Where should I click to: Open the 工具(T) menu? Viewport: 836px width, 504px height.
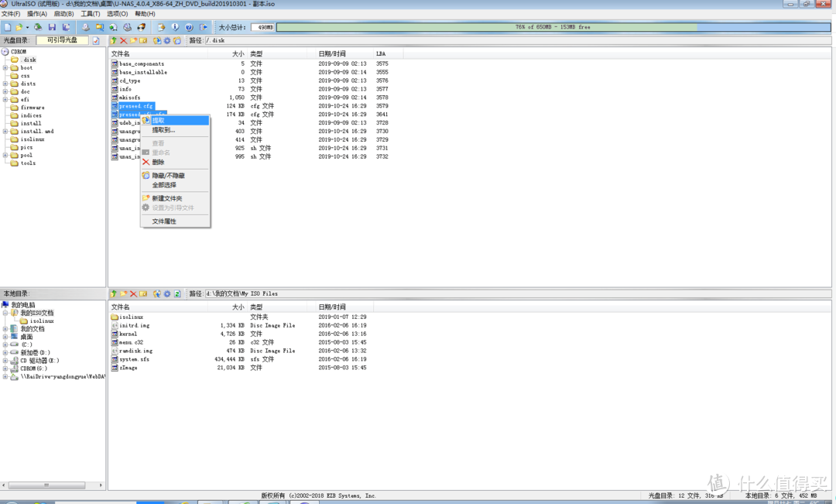coord(90,14)
